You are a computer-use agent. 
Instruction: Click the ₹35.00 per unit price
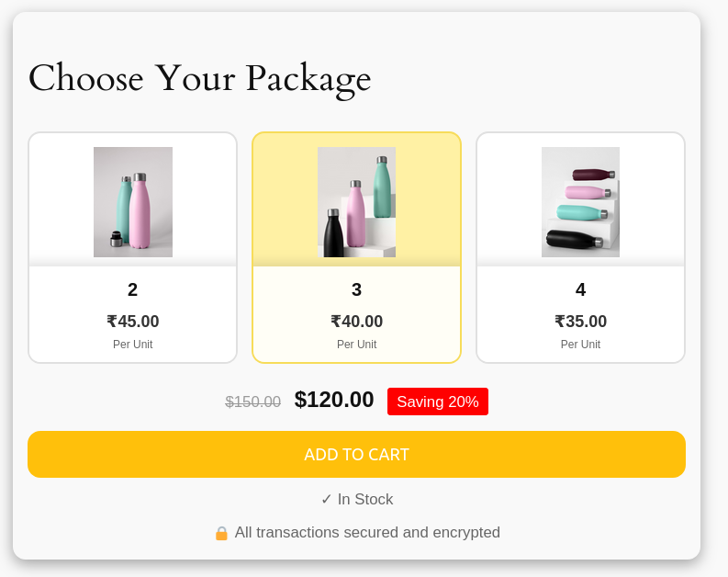click(580, 322)
